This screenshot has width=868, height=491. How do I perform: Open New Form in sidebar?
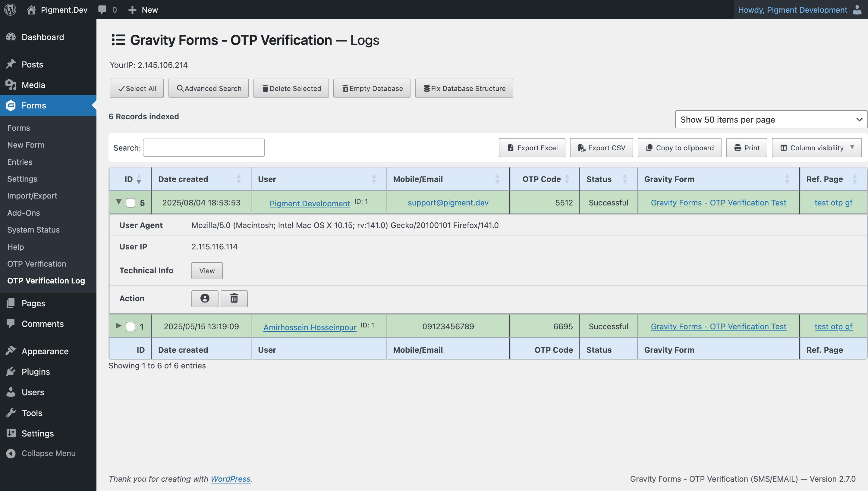tap(26, 145)
